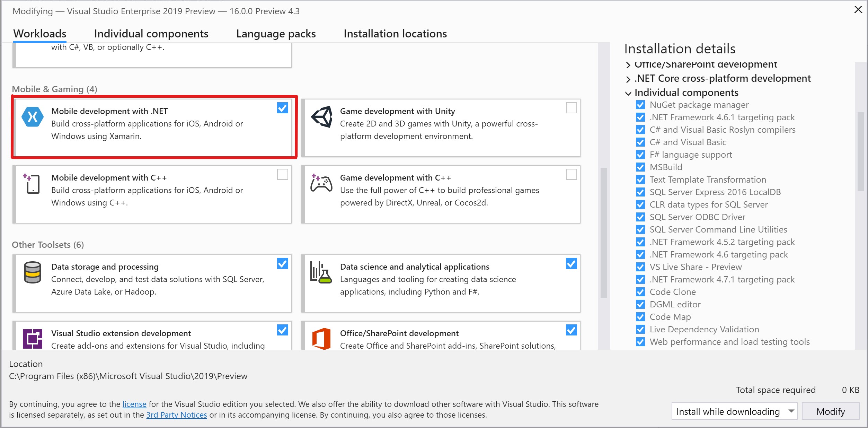Viewport: 868px width, 428px height.
Task: Click the Modify button
Action: click(831, 411)
